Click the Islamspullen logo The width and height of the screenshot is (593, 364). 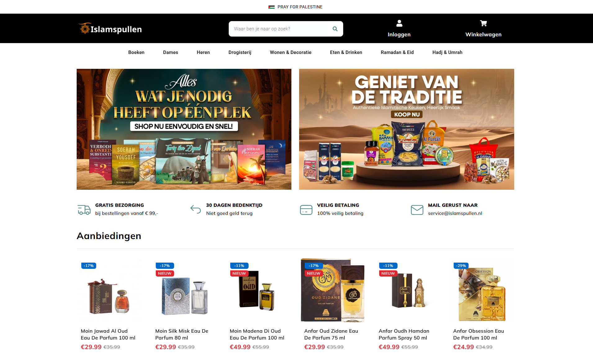pyautogui.click(x=110, y=29)
